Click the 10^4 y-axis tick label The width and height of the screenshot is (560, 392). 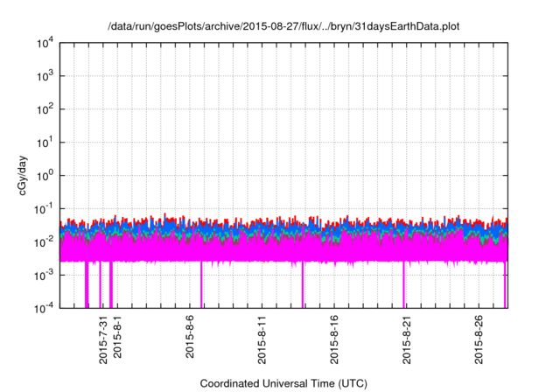tap(45, 43)
